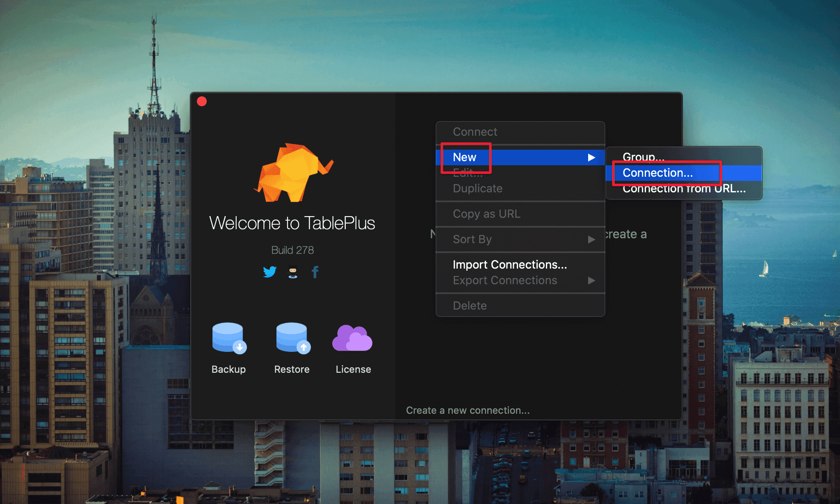This screenshot has width=840, height=504.
Task: Click the Welcome to TablePlus heading
Action: (x=292, y=223)
